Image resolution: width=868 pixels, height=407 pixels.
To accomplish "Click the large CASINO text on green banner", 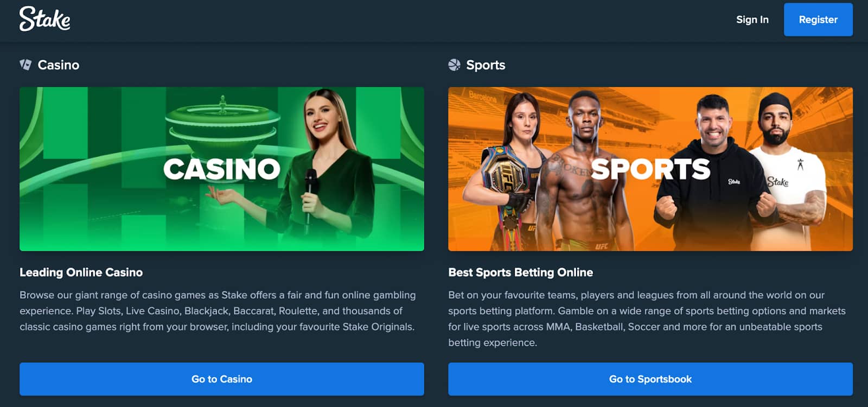I will (222, 169).
